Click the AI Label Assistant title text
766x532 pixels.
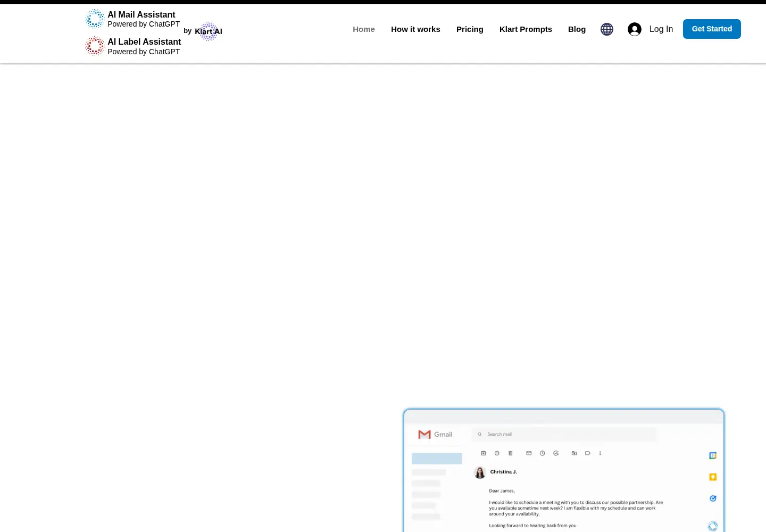pos(144,42)
